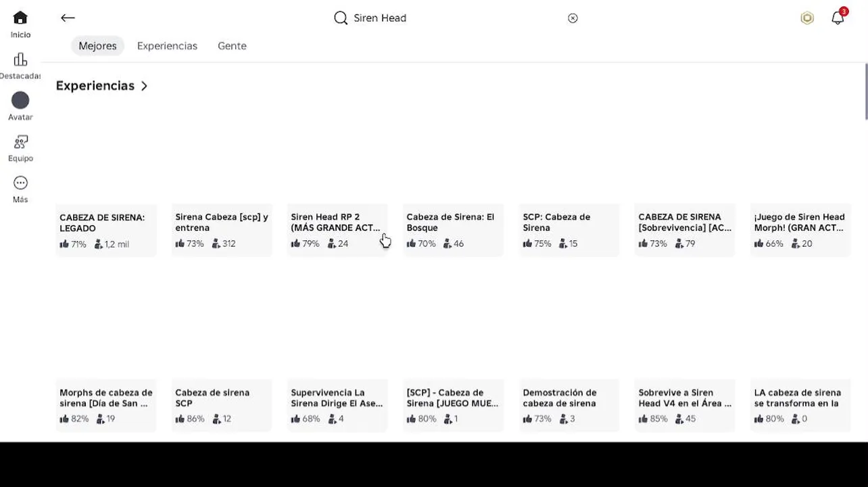This screenshot has width=868, height=487.
Task: Go to Inicio home icon
Action: click(x=20, y=18)
